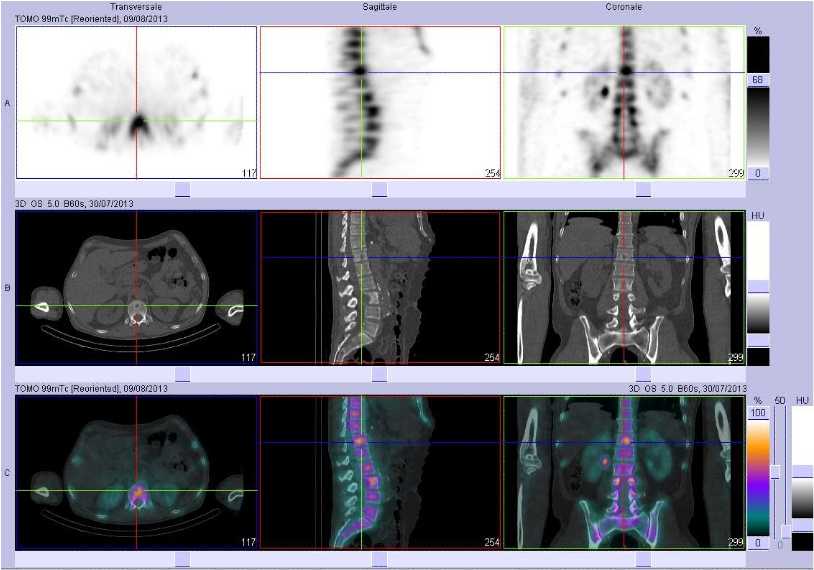Select the CT transverse slice view in row B

coord(136,288)
